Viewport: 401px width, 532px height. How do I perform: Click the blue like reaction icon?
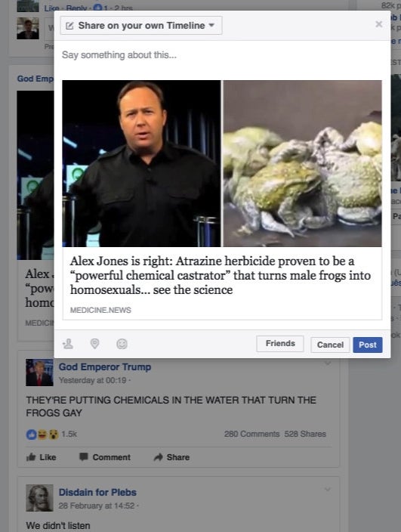pos(31,435)
